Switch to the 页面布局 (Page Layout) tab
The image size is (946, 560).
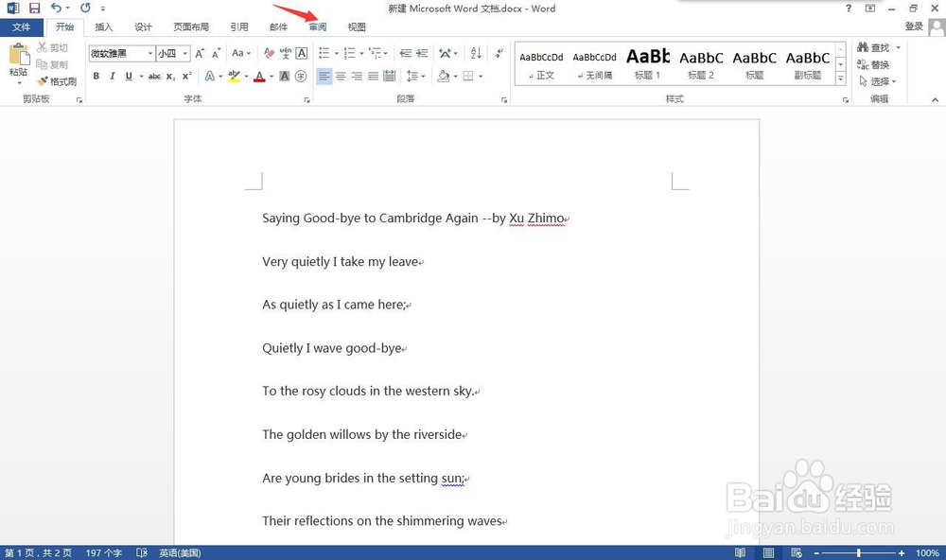[191, 27]
